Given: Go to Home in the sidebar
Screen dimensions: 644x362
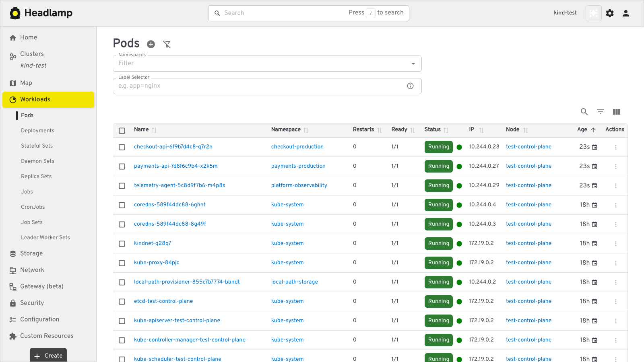Looking at the screenshot, I should pos(48,37).
